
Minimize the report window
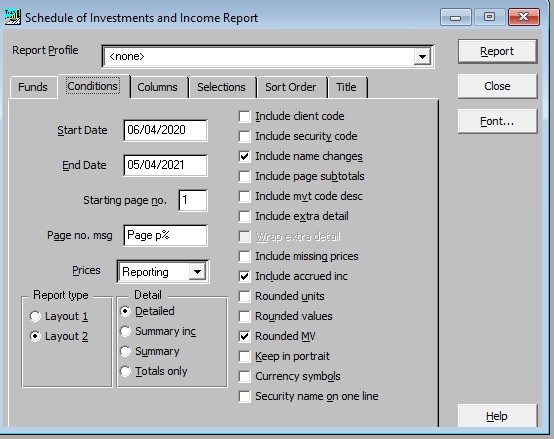click(455, 17)
